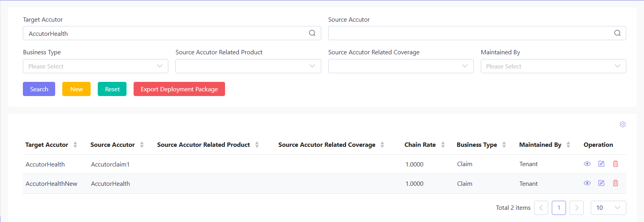Sort by Source Accutor Related Coverage column
This screenshot has width=644, height=222.
(382, 145)
